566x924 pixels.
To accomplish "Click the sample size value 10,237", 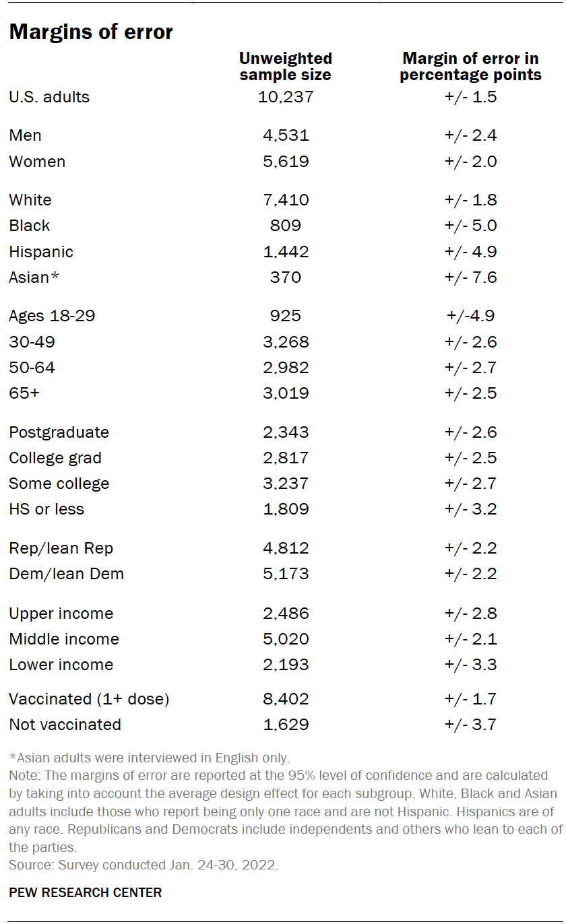I will point(286,97).
